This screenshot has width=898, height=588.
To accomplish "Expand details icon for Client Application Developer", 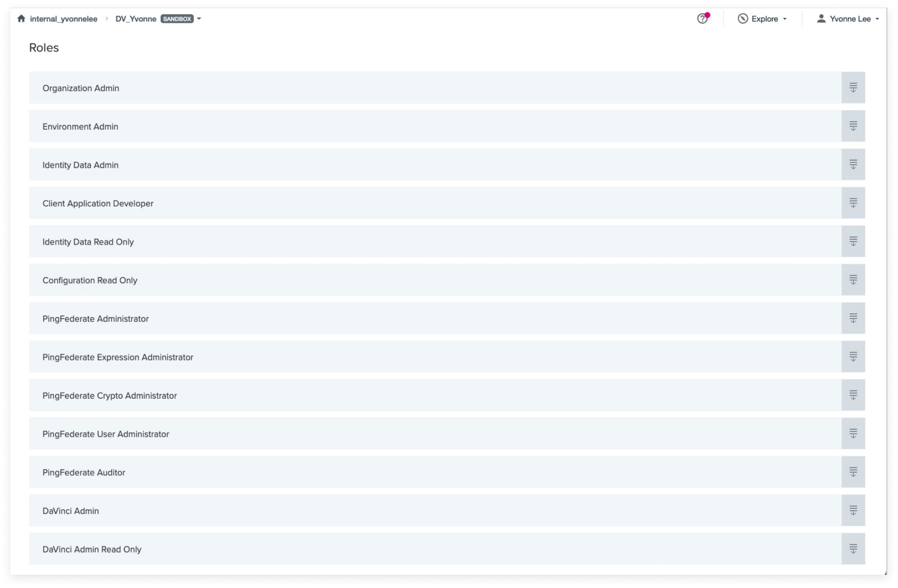I will (853, 203).
